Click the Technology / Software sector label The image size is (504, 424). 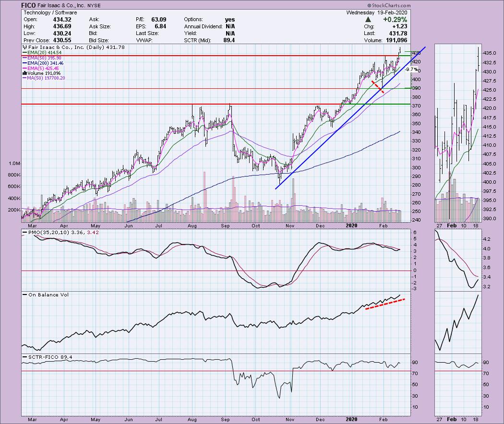tap(50, 12)
